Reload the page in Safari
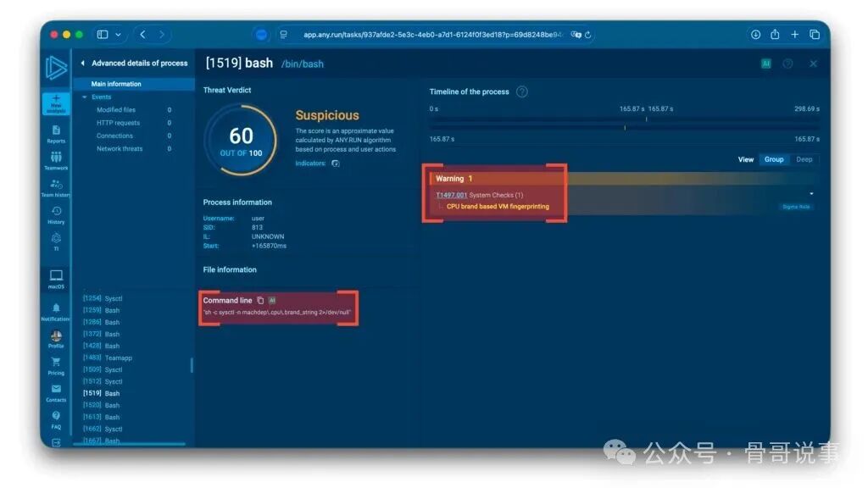868x488 pixels. [x=588, y=34]
